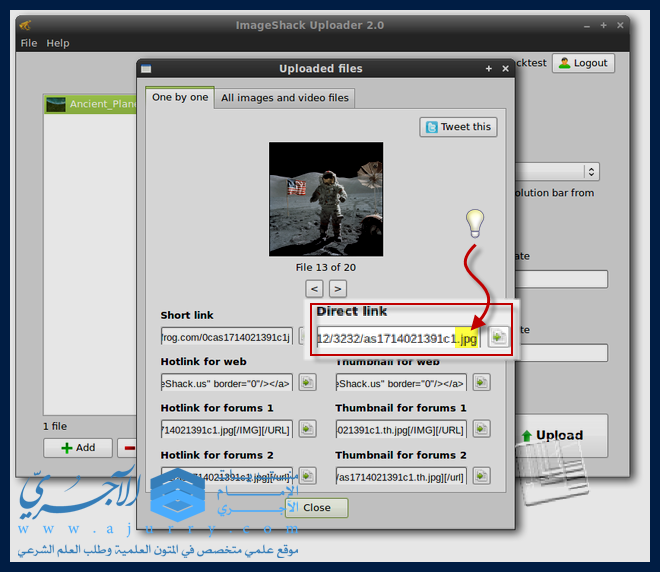Click the Short link text field
This screenshot has height=572, width=660.
point(226,336)
